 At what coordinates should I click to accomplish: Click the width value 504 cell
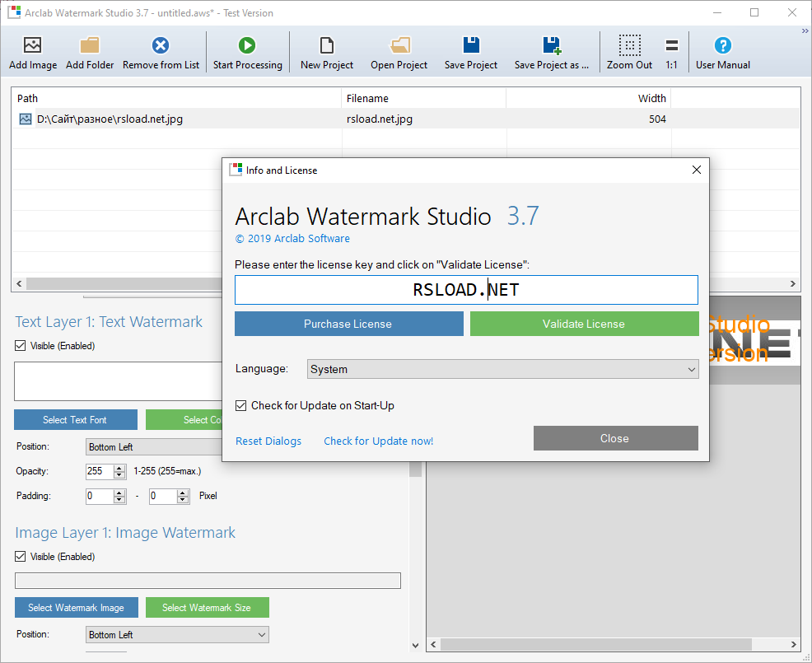(x=657, y=119)
